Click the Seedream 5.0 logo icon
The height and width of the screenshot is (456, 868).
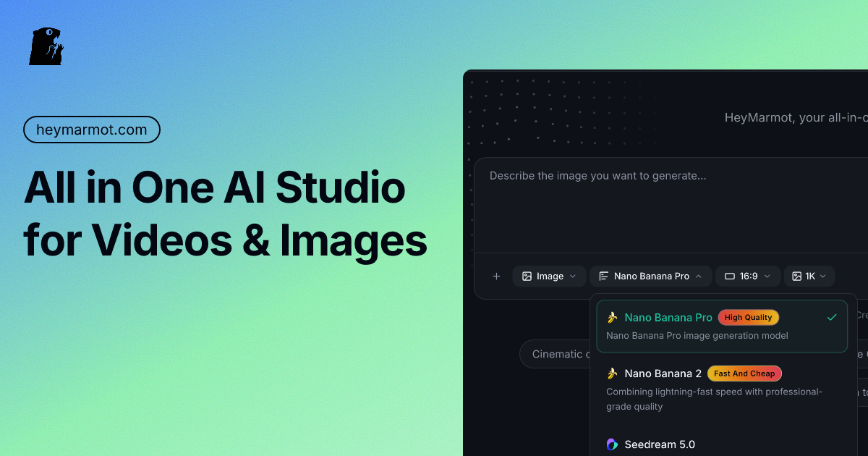click(612, 444)
